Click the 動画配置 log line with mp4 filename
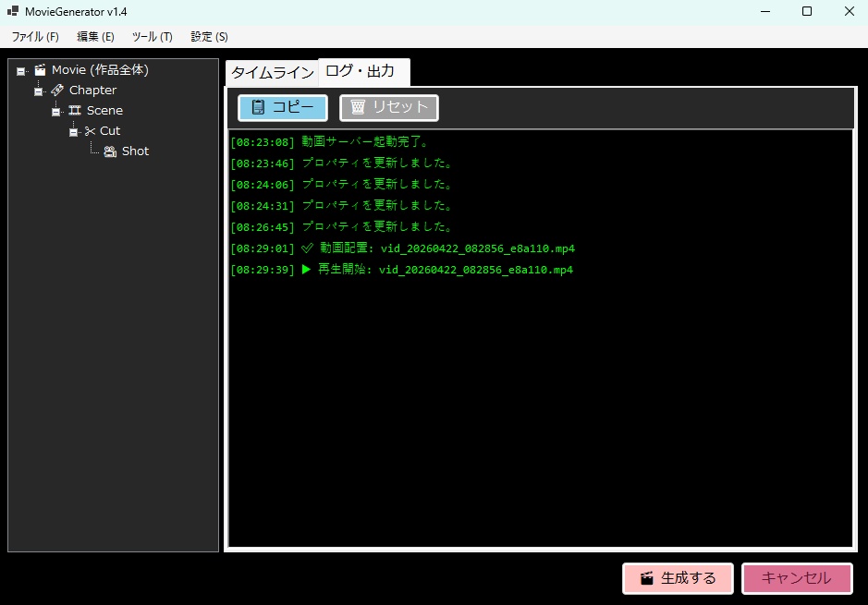Viewport: 868px width, 605px height. pos(402,248)
